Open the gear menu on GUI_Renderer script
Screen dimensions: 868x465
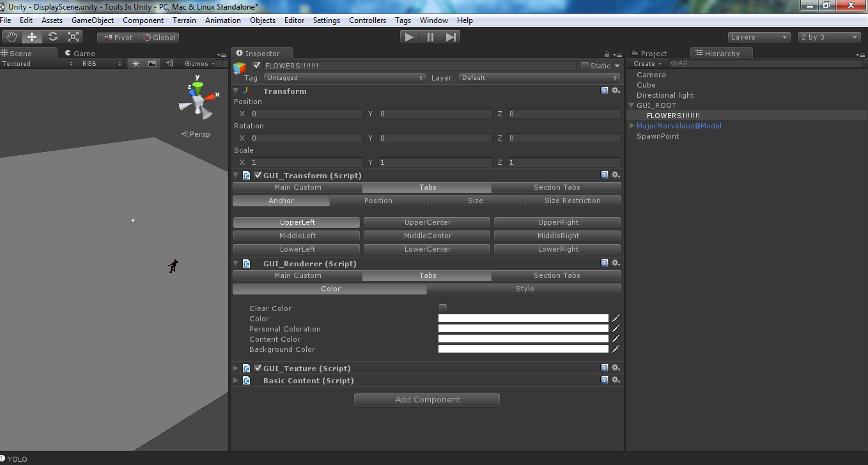click(x=616, y=263)
